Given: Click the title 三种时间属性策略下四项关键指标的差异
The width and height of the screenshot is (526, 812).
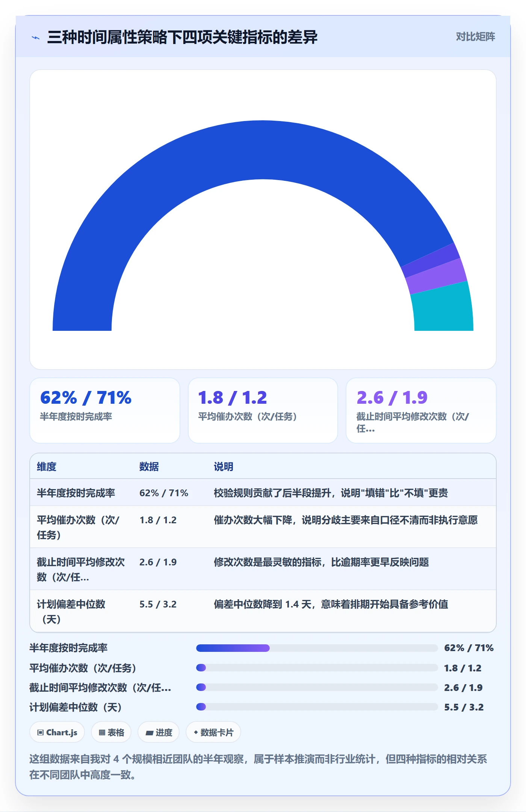Looking at the screenshot, I should (182, 37).
